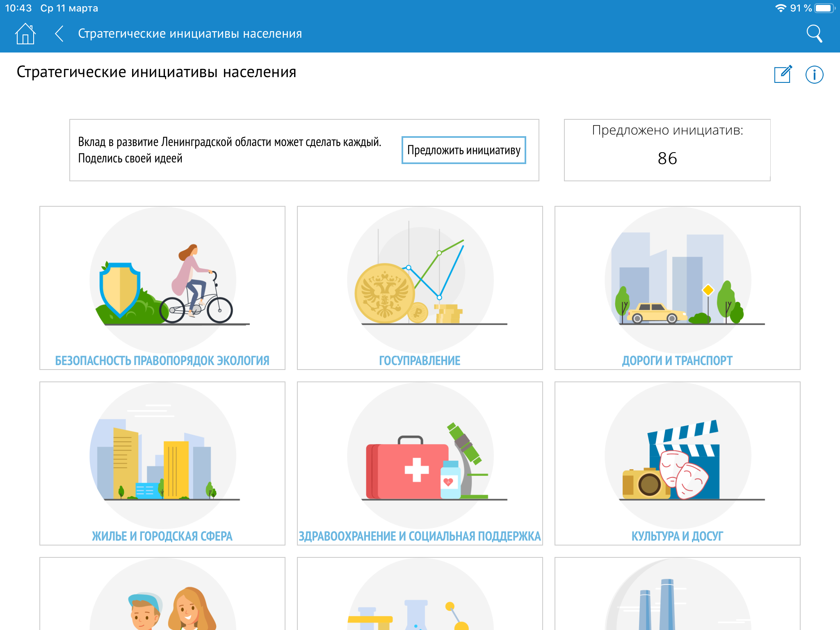The image size is (840, 630).
Task: Tap the home icon in header
Action: 25,34
